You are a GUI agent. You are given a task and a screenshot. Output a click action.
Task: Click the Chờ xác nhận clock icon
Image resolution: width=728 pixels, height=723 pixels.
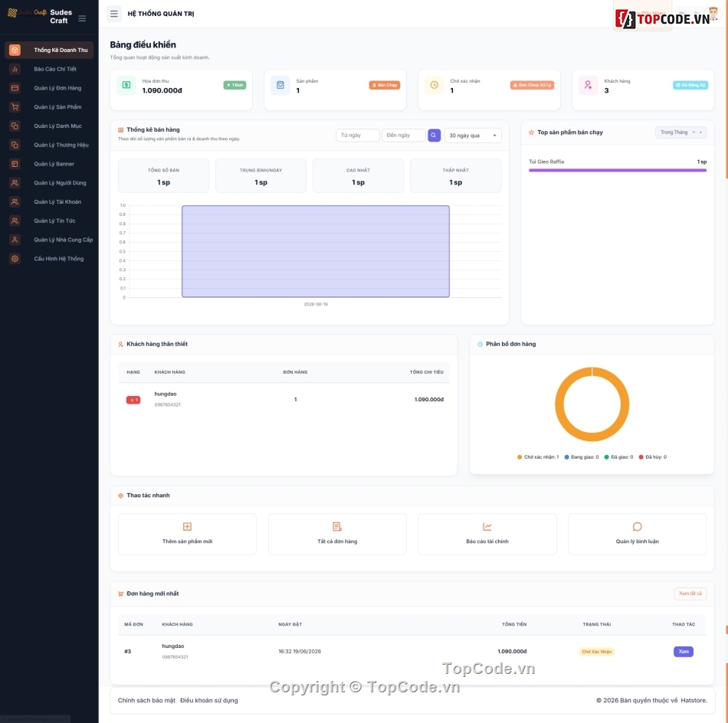click(434, 85)
